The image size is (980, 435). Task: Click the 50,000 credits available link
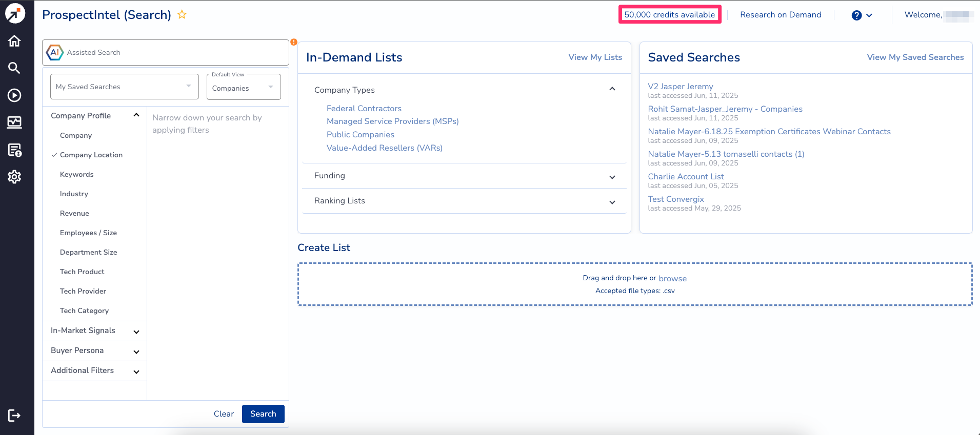670,15
